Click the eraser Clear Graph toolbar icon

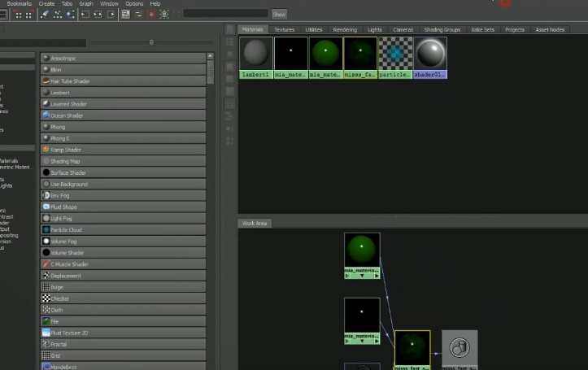tap(45, 15)
